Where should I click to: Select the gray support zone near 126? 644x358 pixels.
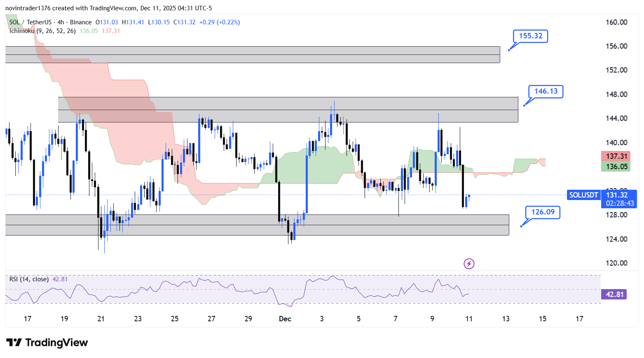click(257, 225)
